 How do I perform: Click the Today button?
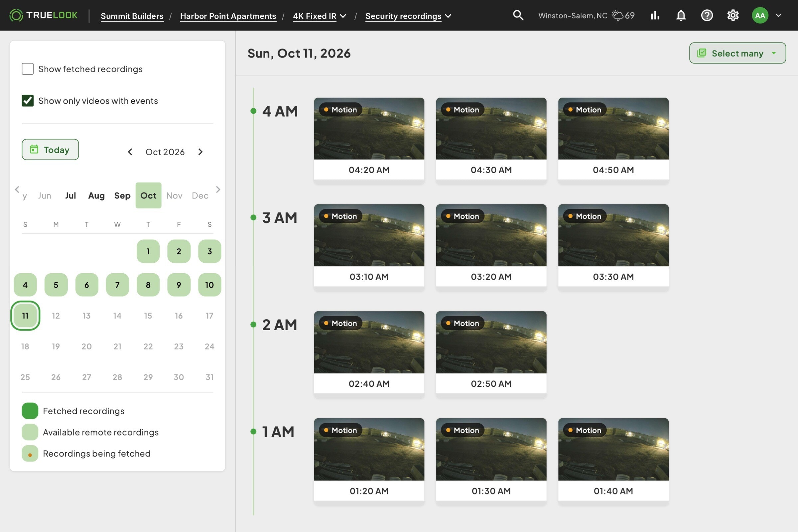[50, 149]
